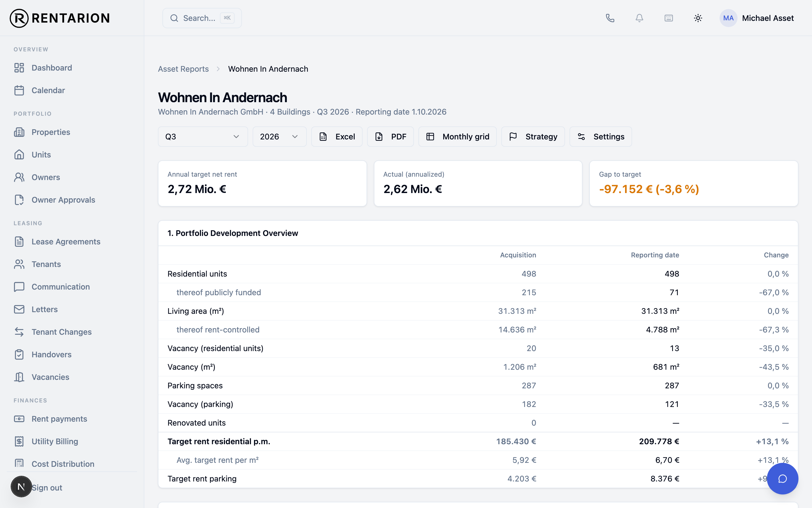
Task: Toggle light/dark theme sun icon
Action: (698, 18)
